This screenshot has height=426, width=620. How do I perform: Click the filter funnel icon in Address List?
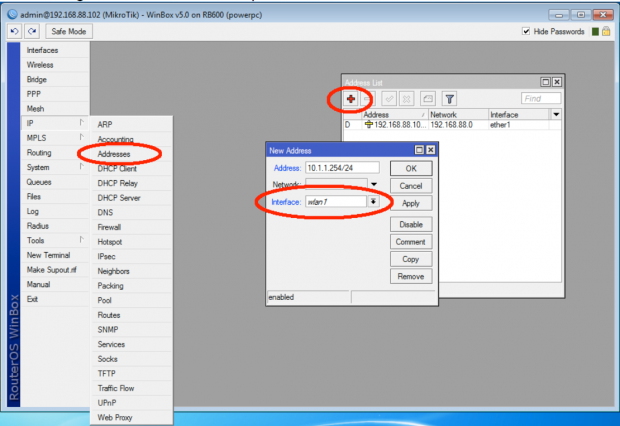click(x=450, y=99)
